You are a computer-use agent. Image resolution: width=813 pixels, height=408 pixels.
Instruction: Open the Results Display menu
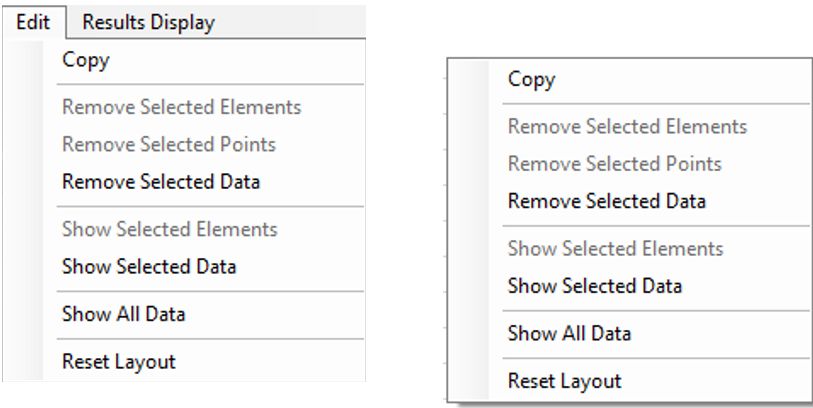point(148,22)
